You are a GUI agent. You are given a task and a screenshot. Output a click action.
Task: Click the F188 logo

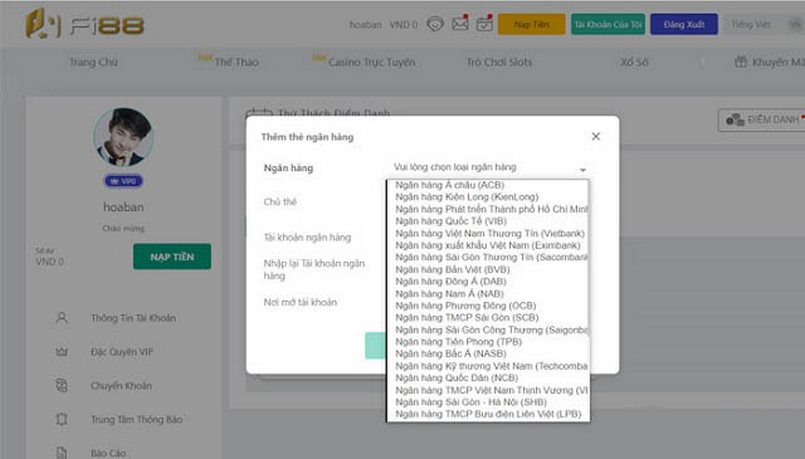point(85,24)
